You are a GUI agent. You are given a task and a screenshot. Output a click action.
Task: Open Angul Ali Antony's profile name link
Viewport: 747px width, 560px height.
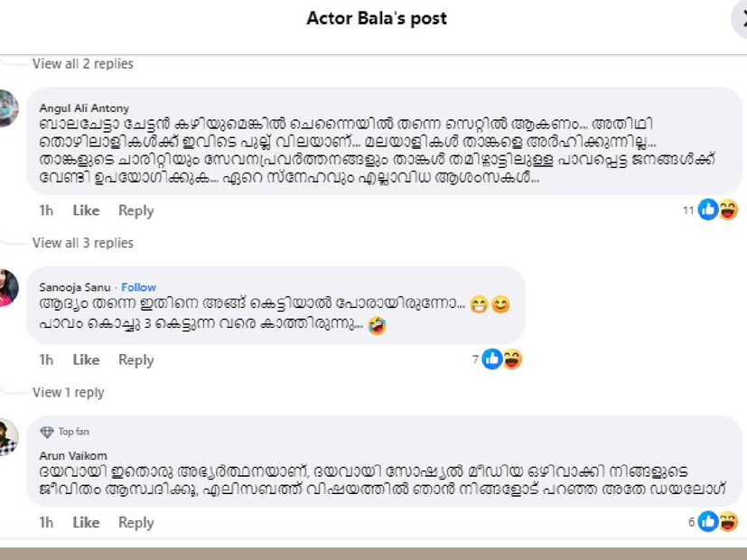pyautogui.click(x=84, y=108)
